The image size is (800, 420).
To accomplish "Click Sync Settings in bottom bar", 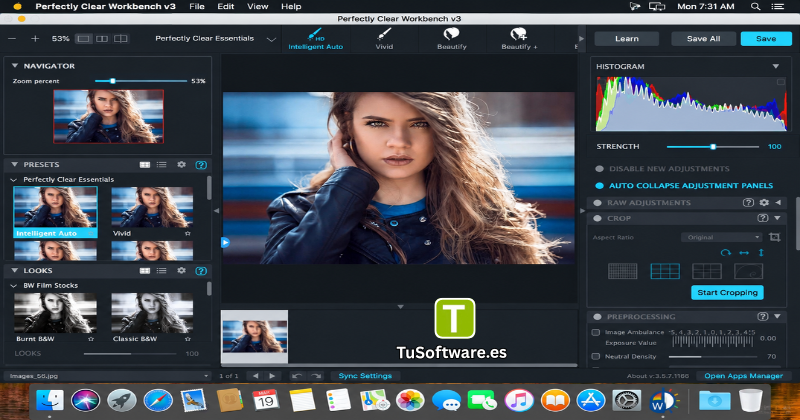I will click(x=365, y=376).
